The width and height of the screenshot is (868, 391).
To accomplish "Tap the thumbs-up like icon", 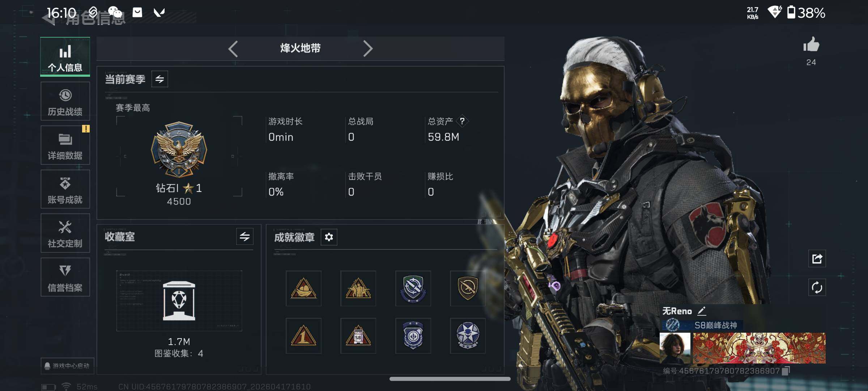I will click(811, 45).
